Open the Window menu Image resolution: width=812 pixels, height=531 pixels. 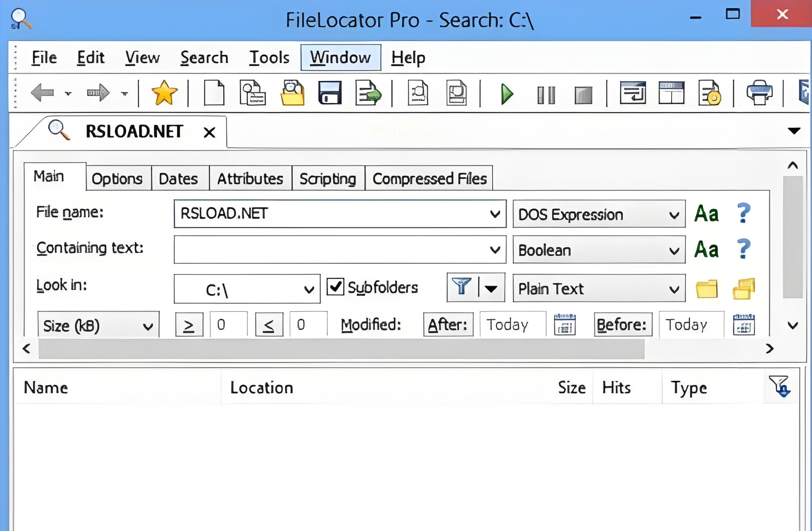pyautogui.click(x=341, y=58)
